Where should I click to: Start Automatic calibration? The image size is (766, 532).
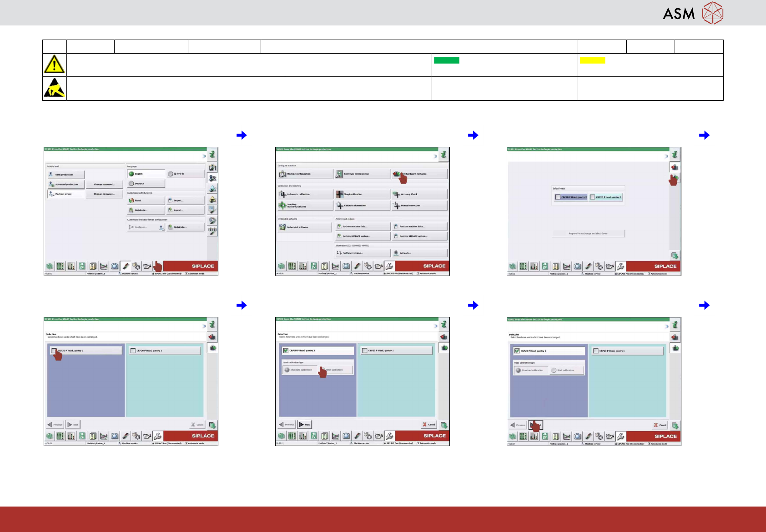[305, 194]
